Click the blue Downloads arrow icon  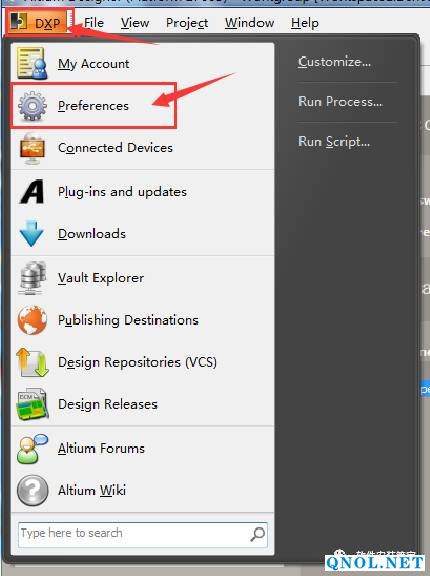32,233
